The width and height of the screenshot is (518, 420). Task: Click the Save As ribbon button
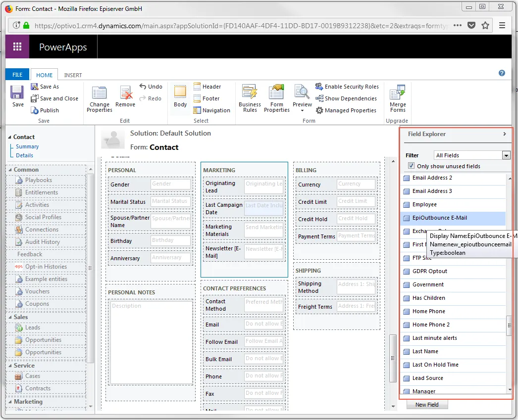click(45, 87)
